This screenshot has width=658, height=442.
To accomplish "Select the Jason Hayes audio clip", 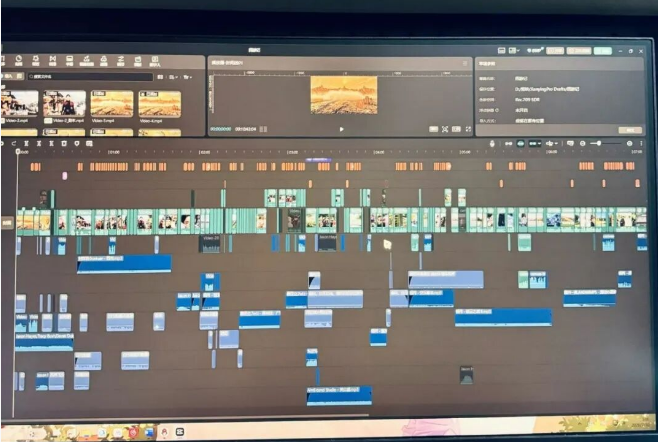I will [44, 342].
